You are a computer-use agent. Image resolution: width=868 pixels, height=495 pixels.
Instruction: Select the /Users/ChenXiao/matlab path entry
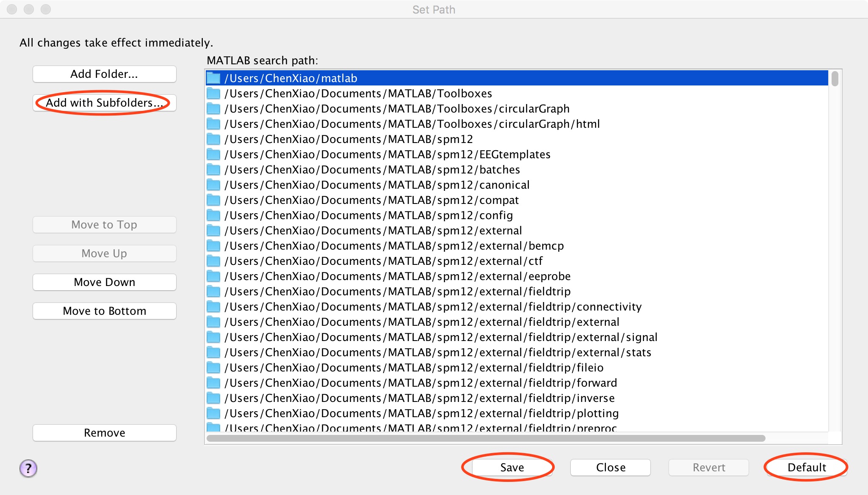click(x=517, y=78)
